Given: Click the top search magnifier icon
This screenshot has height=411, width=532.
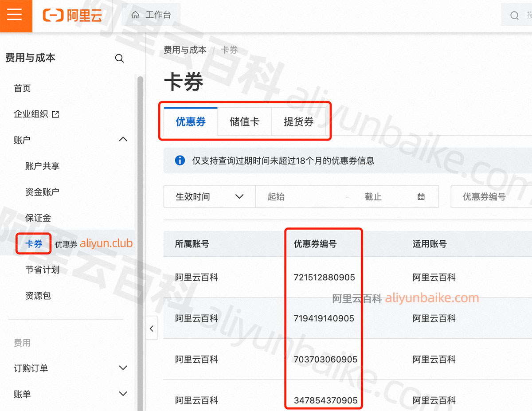Looking at the screenshot, I should coord(514,16).
